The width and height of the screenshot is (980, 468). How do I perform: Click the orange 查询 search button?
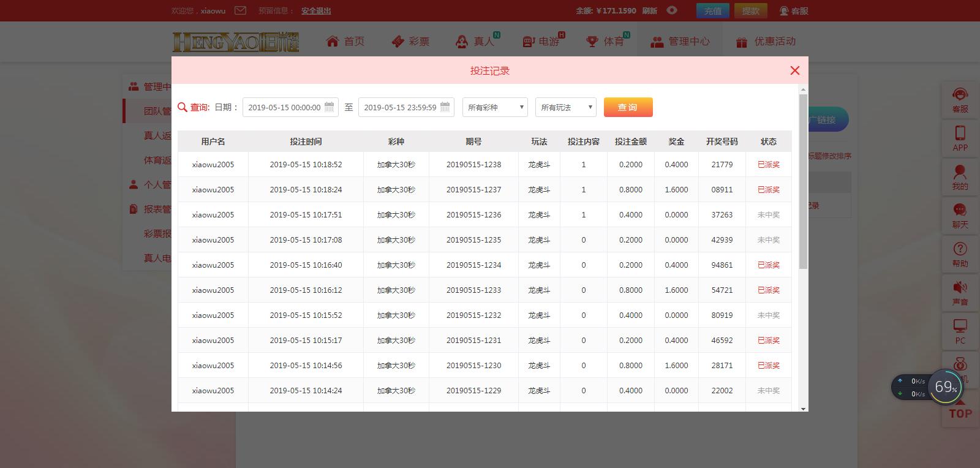click(628, 107)
